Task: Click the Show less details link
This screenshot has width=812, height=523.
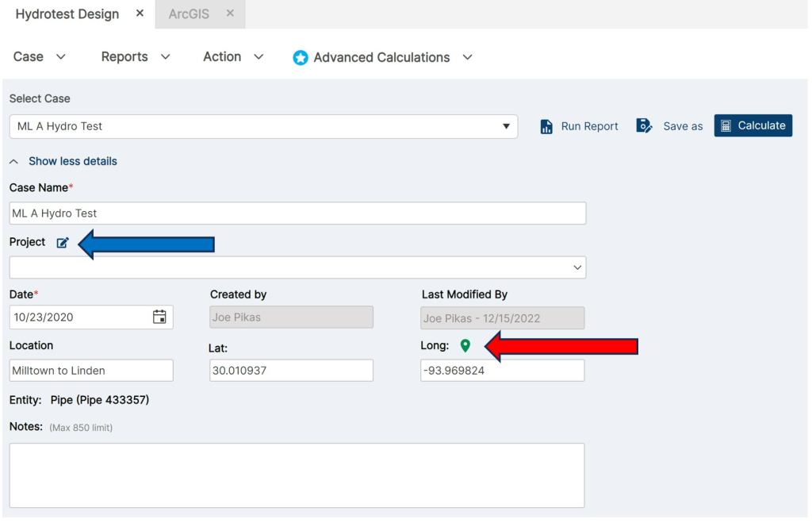Action: pyautogui.click(x=73, y=161)
